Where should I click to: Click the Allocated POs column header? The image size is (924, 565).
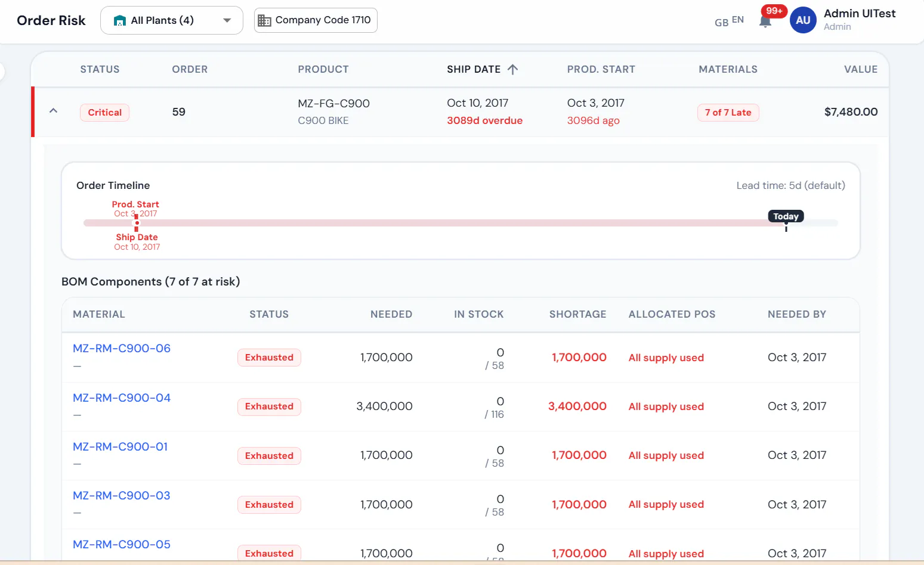coord(672,314)
